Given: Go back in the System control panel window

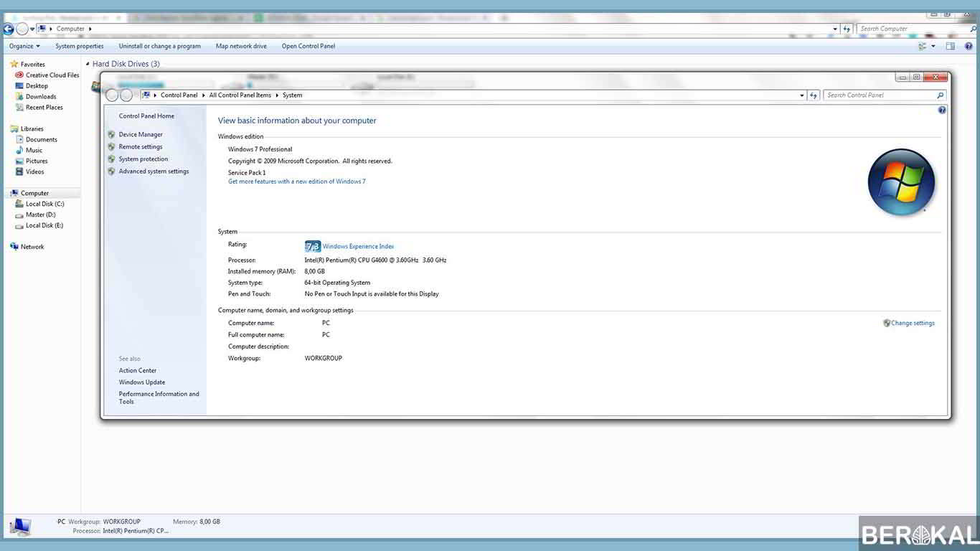Looking at the screenshot, I should click(x=112, y=95).
